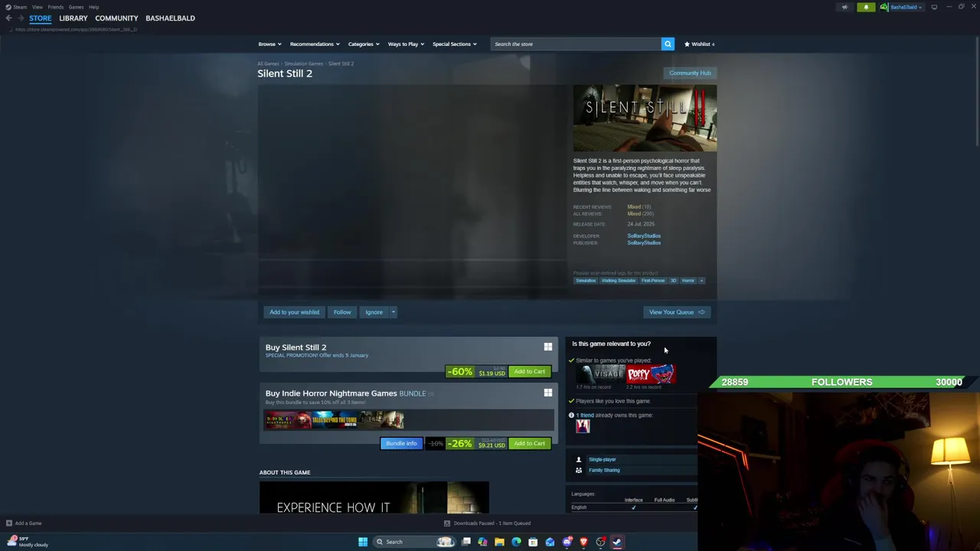Open the dropdown arrow next to Ignore
This screenshot has width=980, height=551.
tap(393, 312)
